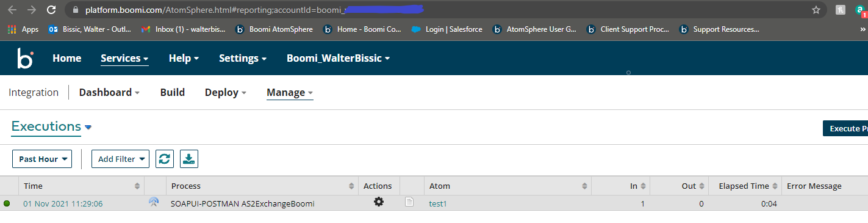Go to the Build tab

click(173, 92)
